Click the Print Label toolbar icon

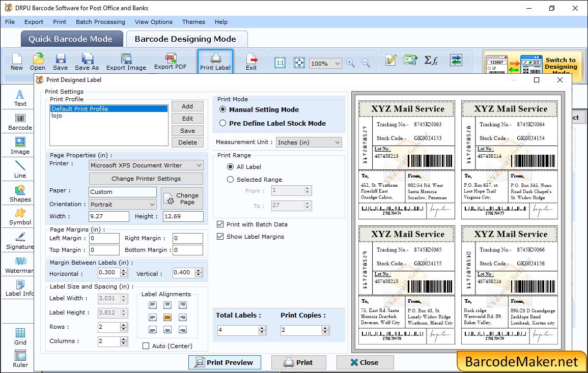(x=215, y=62)
